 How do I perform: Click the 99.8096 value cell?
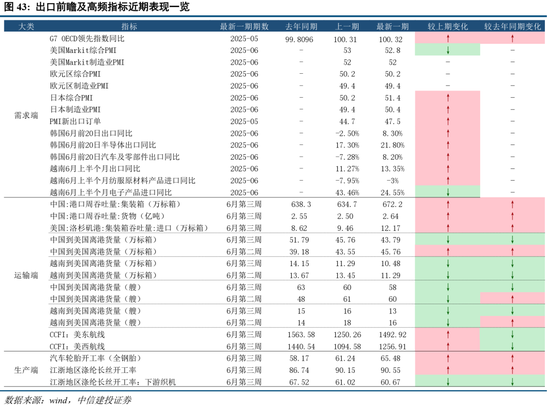click(299, 39)
